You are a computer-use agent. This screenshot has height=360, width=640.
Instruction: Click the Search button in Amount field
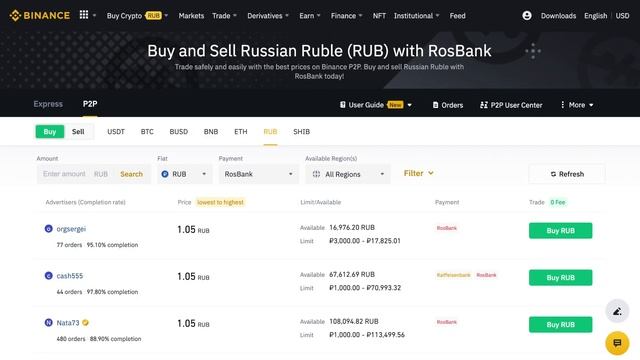tap(131, 174)
